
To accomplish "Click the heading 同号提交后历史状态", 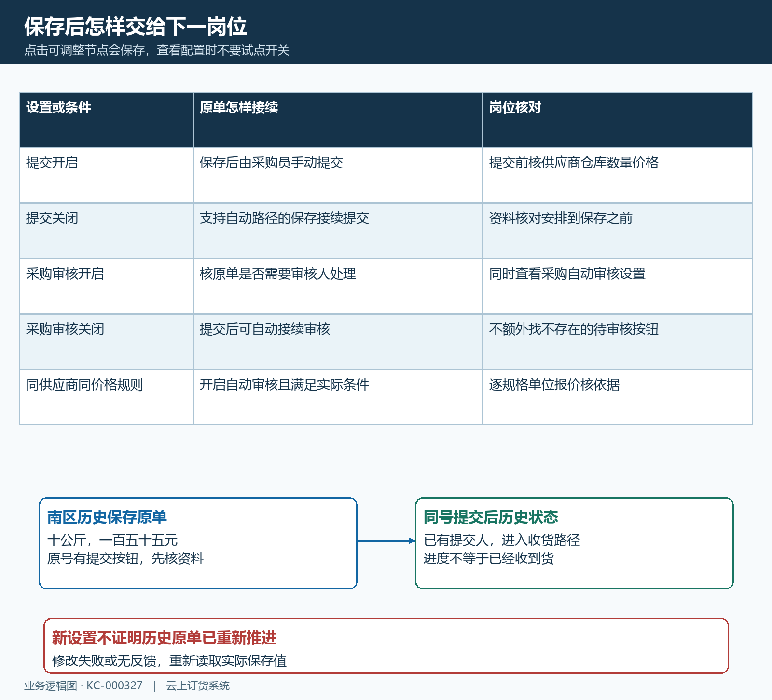I will click(x=491, y=517).
